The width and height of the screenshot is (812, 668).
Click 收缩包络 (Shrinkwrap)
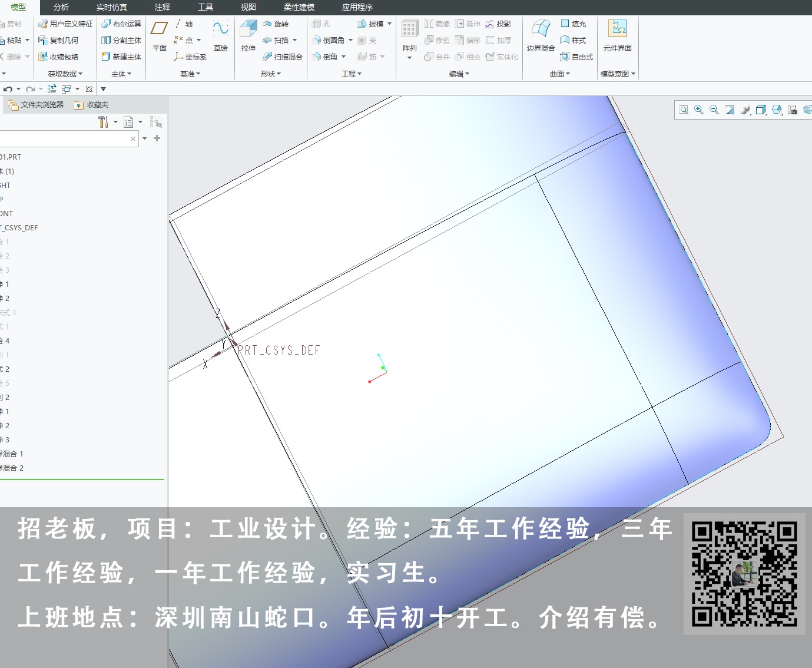tap(58, 57)
